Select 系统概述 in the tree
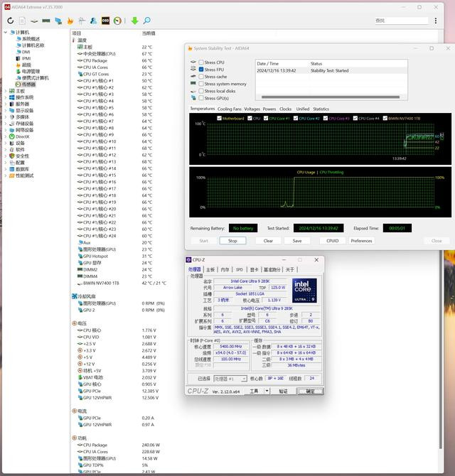 [31, 39]
